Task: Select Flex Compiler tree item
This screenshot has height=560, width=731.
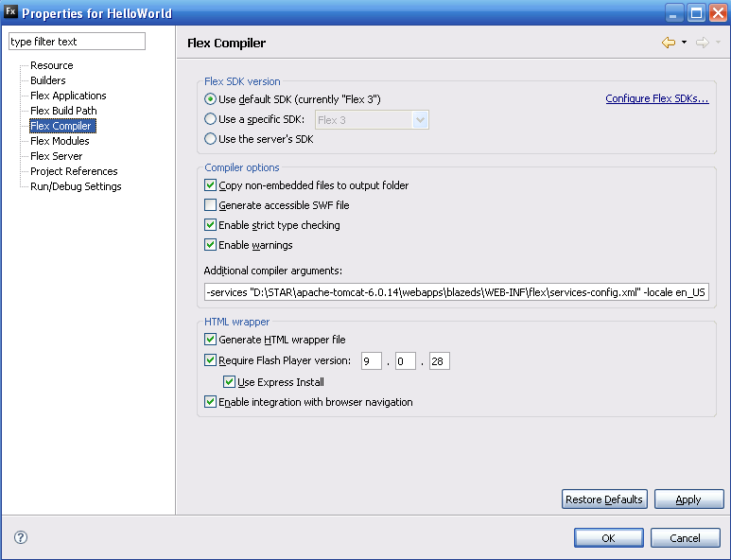Action: click(63, 126)
